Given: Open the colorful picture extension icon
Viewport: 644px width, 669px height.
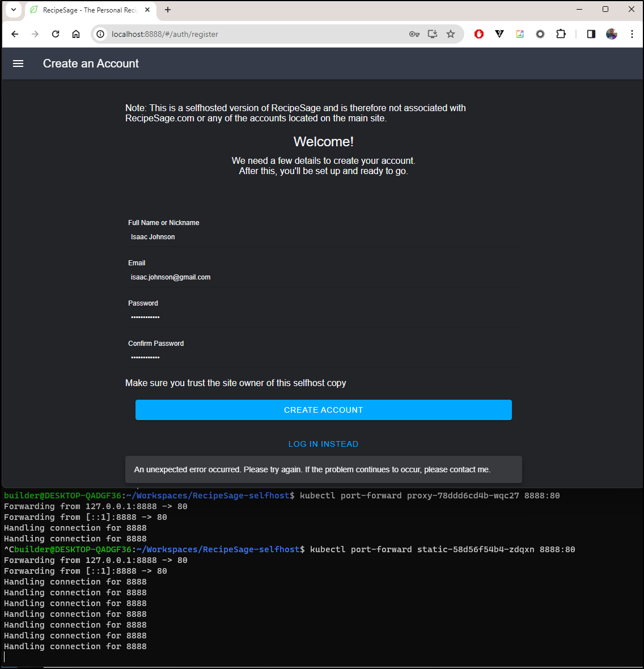Looking at the screenshot, I should (x=520, y=34).
